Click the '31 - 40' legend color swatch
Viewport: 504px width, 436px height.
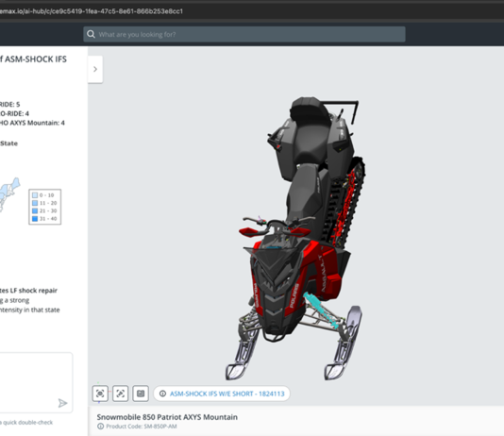click(35, 219)
